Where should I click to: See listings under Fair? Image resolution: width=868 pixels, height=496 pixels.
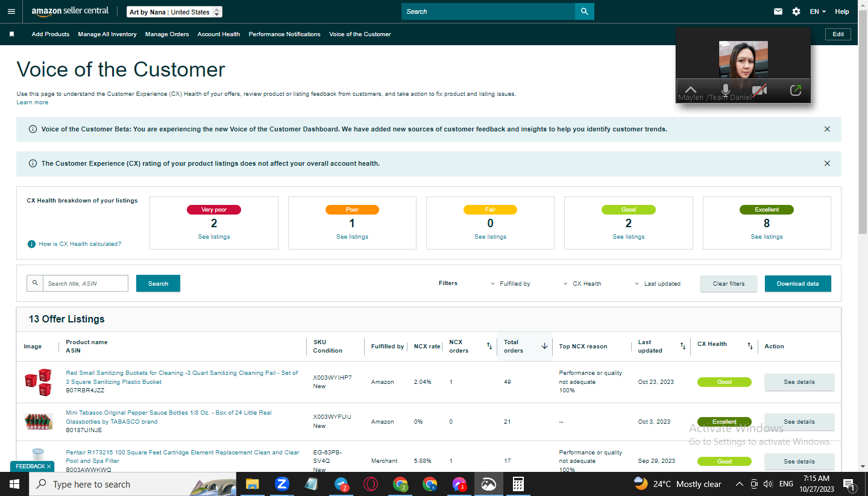coord(490,237)
